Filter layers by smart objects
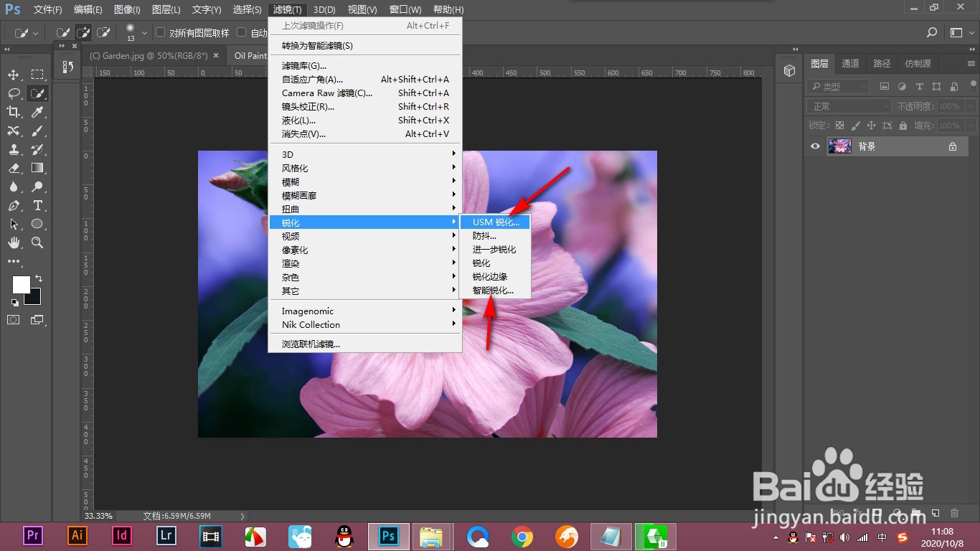980x551 pixels. [x=953, y=86]
